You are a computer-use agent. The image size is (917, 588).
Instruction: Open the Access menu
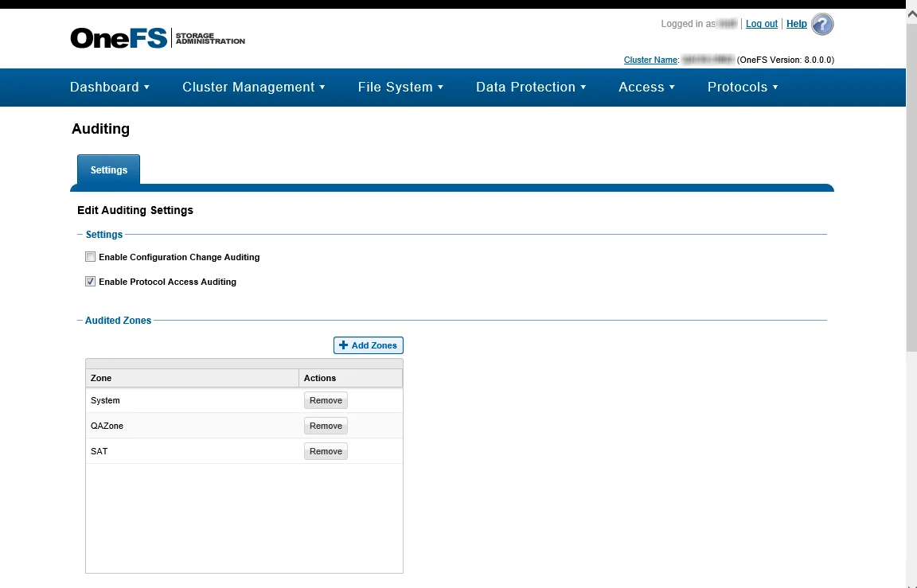tap(647, 87)
